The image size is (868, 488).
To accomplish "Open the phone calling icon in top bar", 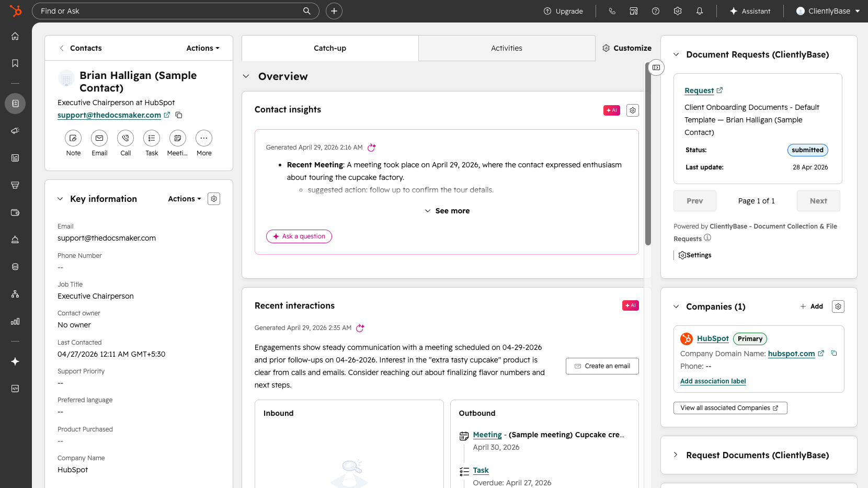I will pos(612,11).
